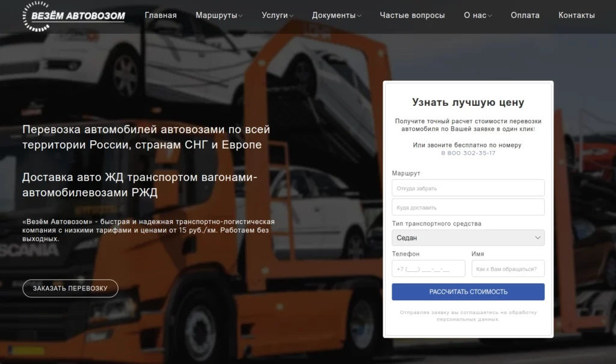
Task: Focus the Куда доставить input field
Action: coord(468,207)
